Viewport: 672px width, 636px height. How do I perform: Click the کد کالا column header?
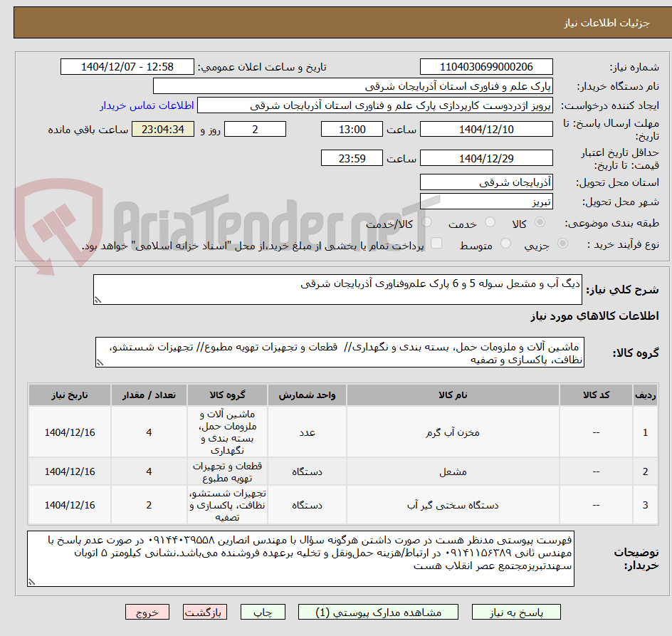(x=596, y=395)
